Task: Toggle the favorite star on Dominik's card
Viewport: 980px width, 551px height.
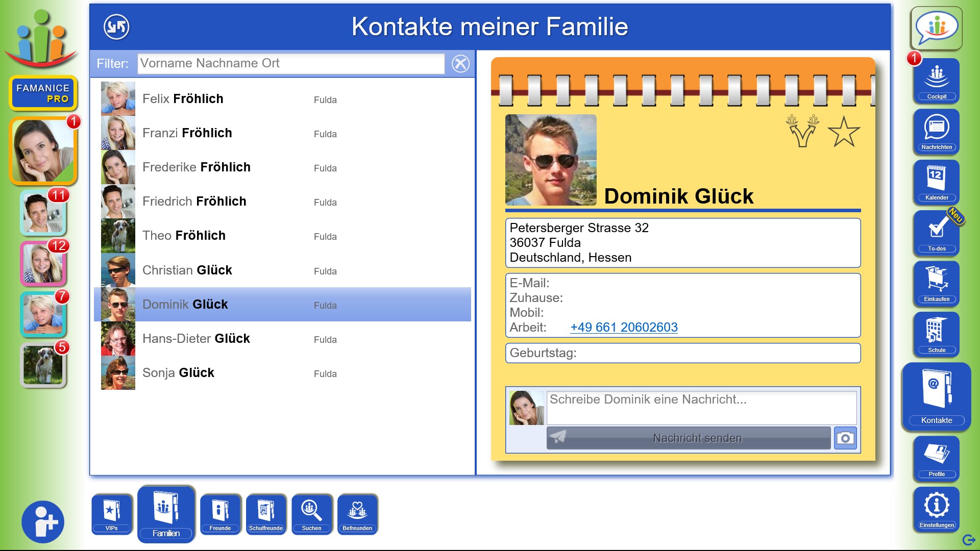Action: click(843, 132)
